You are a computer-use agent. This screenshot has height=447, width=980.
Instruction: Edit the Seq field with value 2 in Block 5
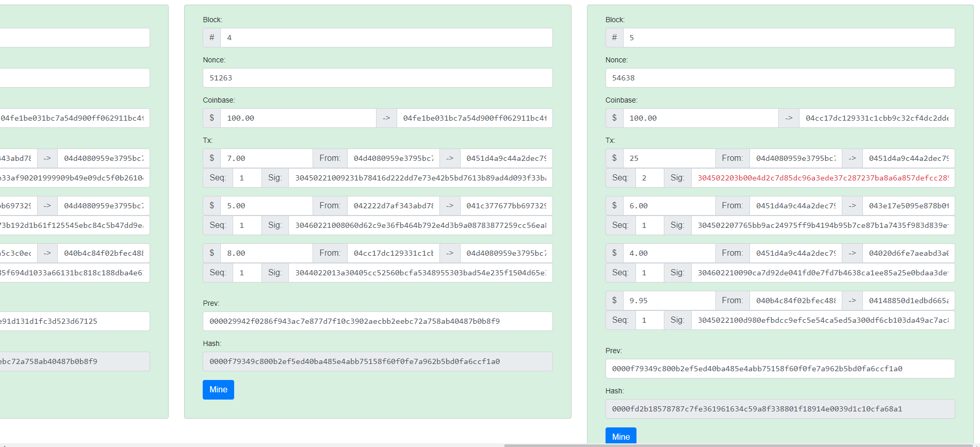(x=649, y=178)
